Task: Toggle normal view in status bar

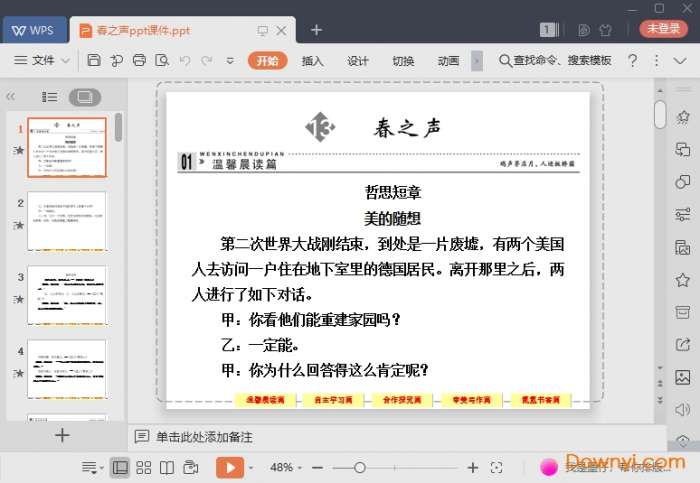Action: (x=120, y=467)
